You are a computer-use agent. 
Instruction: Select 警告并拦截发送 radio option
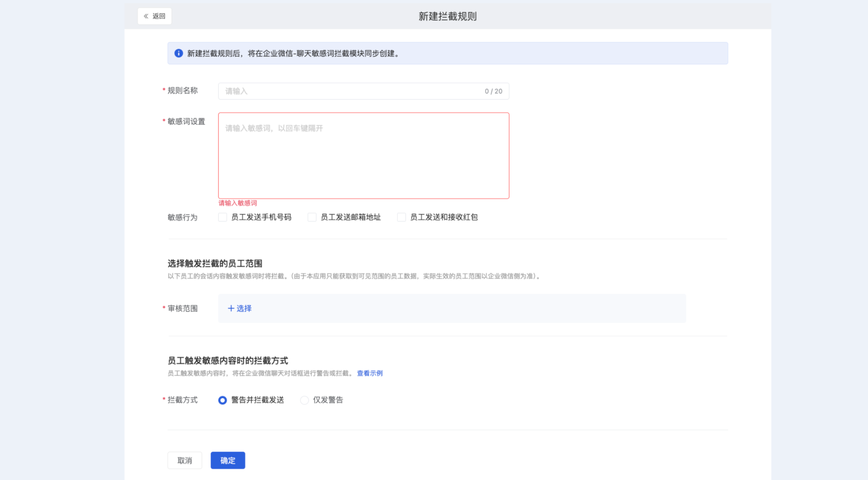point(222,400)
